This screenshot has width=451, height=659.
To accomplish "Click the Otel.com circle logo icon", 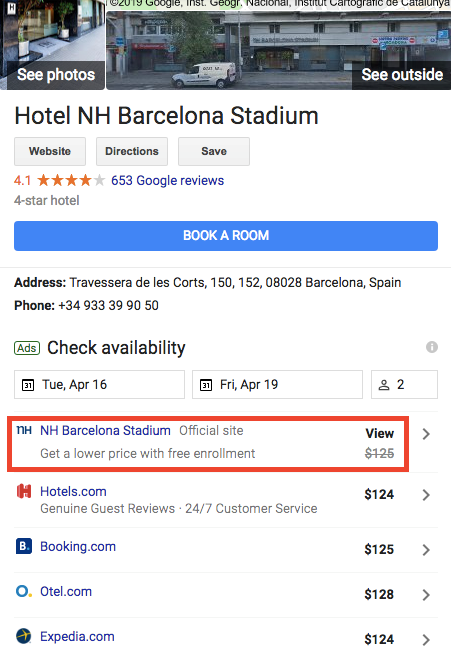I will coord(24,591).
